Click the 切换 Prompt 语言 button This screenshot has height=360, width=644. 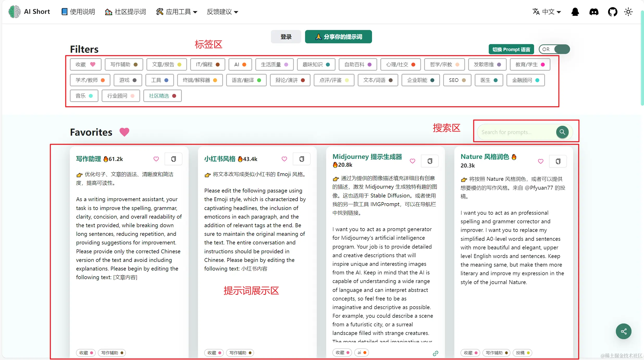pyautogui.click(x=511, y=49)
